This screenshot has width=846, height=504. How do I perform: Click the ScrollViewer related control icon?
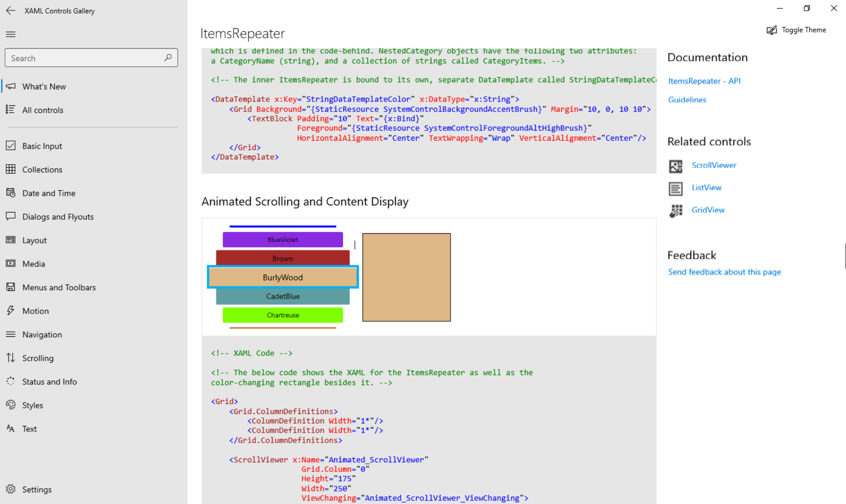676,166
